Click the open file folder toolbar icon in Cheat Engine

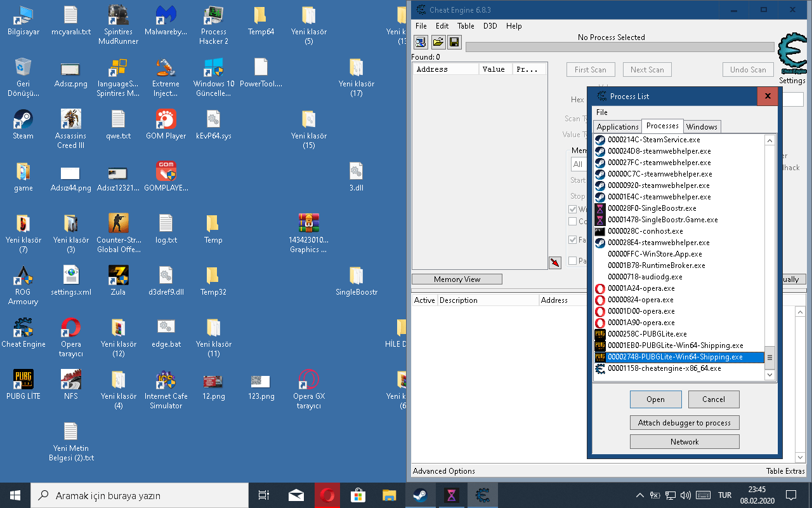438,42
